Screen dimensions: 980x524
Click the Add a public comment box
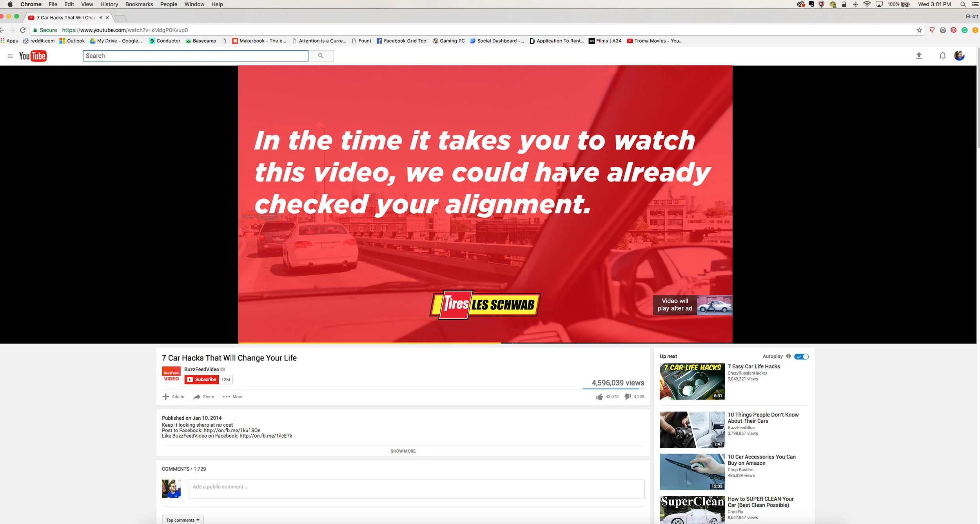click(x=416, y=489)
